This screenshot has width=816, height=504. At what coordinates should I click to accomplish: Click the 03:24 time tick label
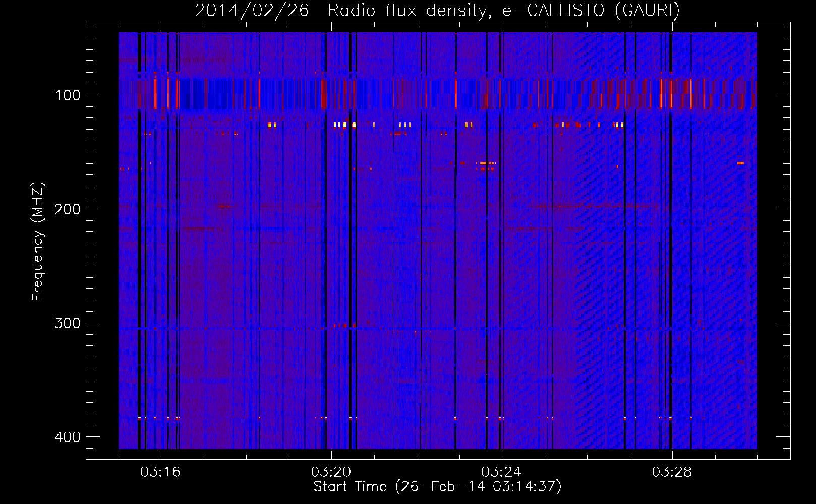(x=501, y=472)
